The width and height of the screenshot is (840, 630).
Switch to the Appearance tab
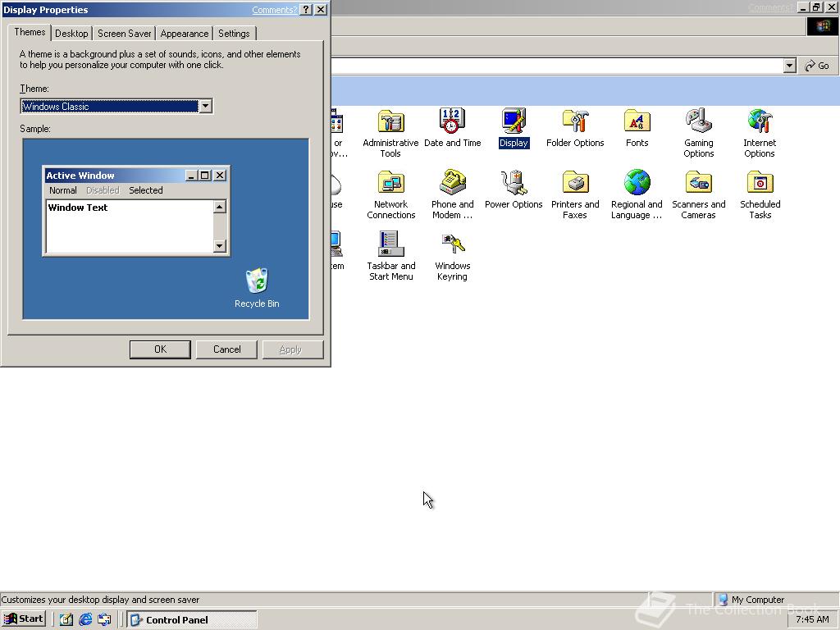[x=185, y=33]
